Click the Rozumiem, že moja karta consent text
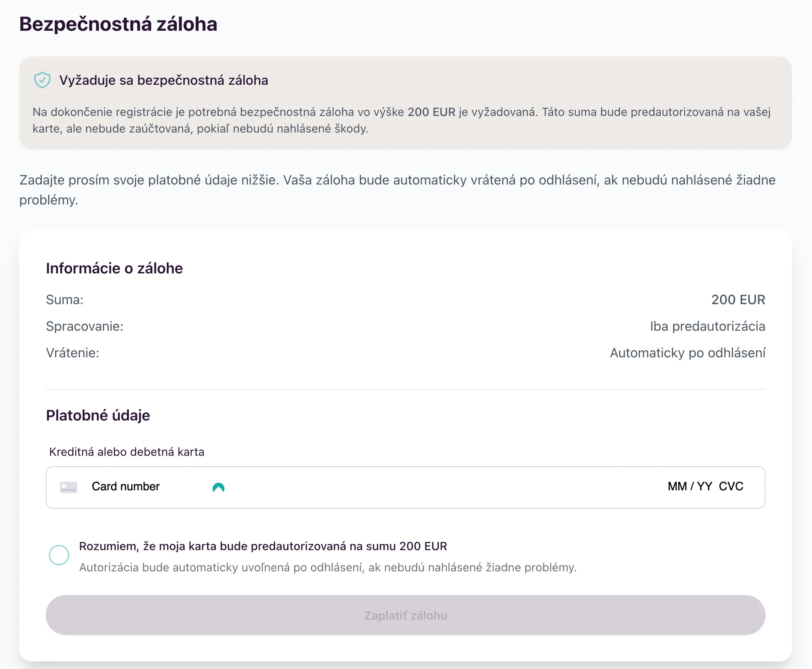812x669 pixels. [x=263, y=546]
